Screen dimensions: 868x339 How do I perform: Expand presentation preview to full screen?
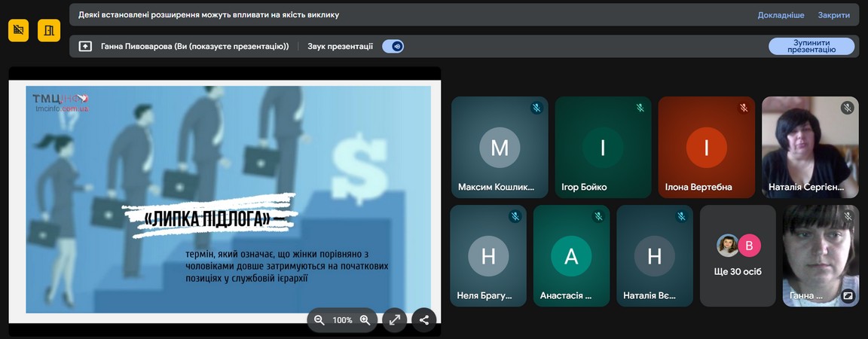coord(394,320)
